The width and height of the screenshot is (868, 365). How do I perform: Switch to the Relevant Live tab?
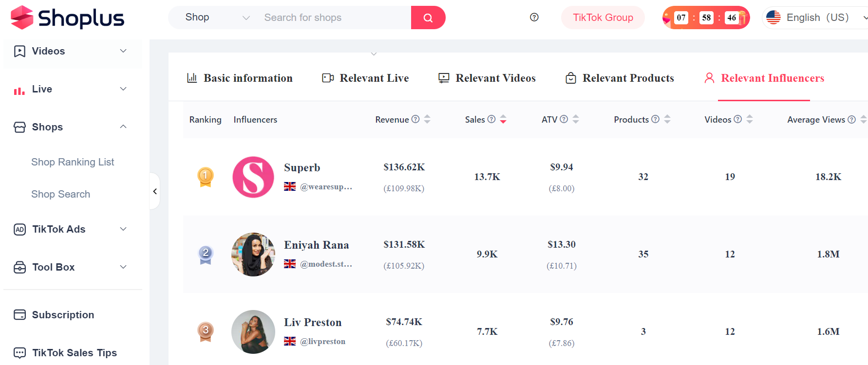pyautogui.click(x=365, y=78)
